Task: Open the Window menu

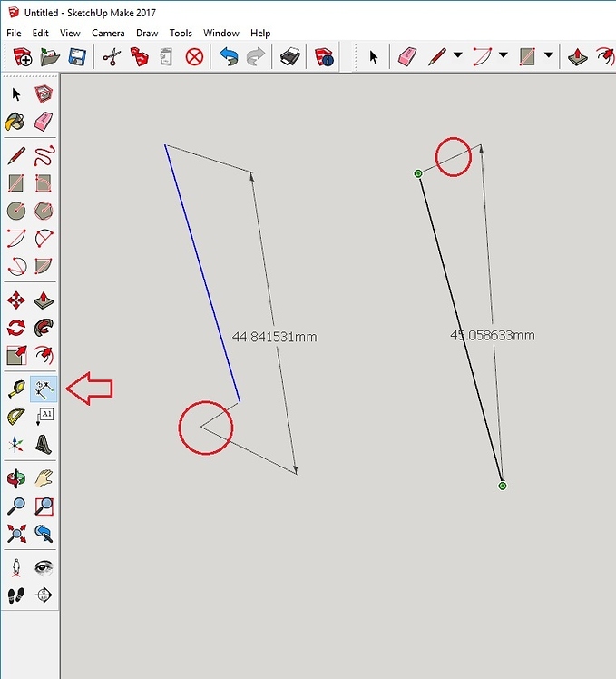Action: pos(220,33)
